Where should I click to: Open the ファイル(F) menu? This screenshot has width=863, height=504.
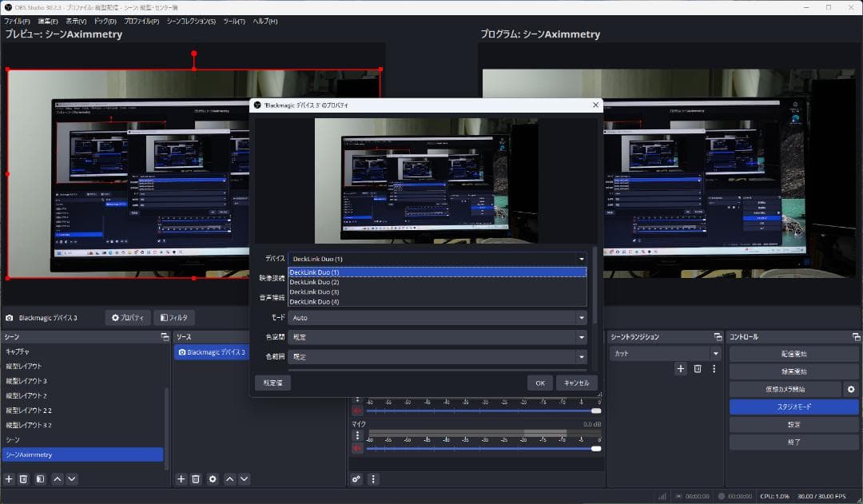17,21
